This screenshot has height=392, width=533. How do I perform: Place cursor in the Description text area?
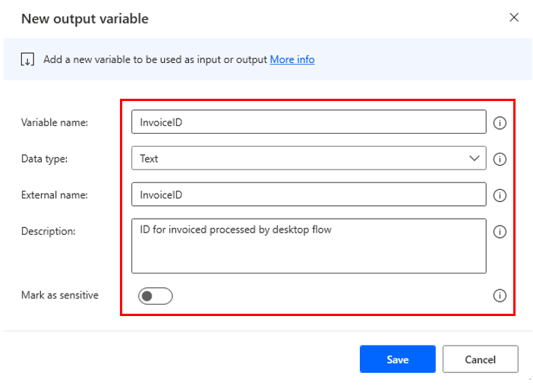coord(307,245)
